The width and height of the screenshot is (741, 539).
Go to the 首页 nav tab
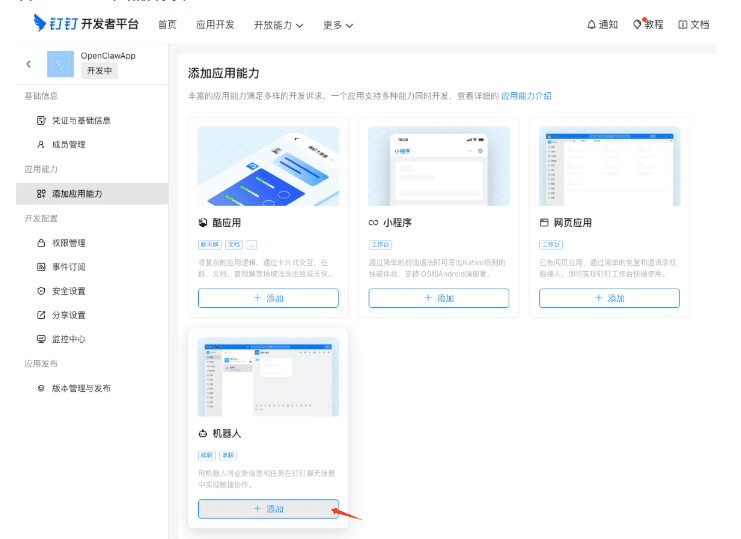pyautogui.click(x=167, y=25)
